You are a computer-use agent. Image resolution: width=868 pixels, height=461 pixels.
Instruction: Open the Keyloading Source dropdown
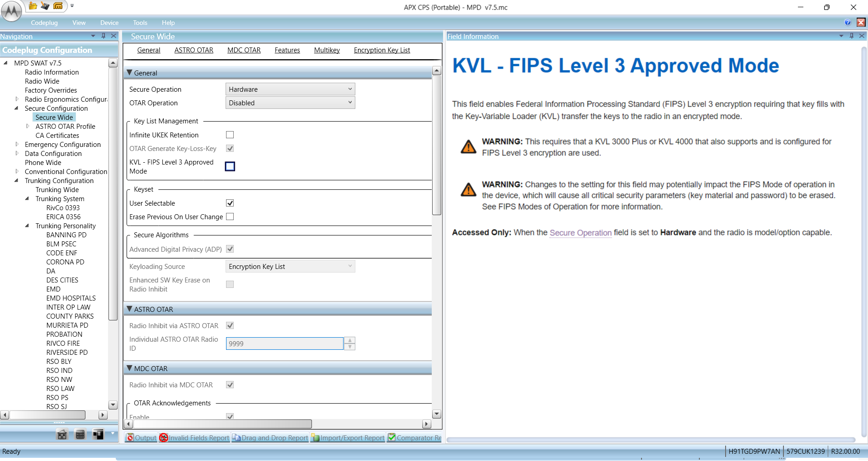(290, 266)
